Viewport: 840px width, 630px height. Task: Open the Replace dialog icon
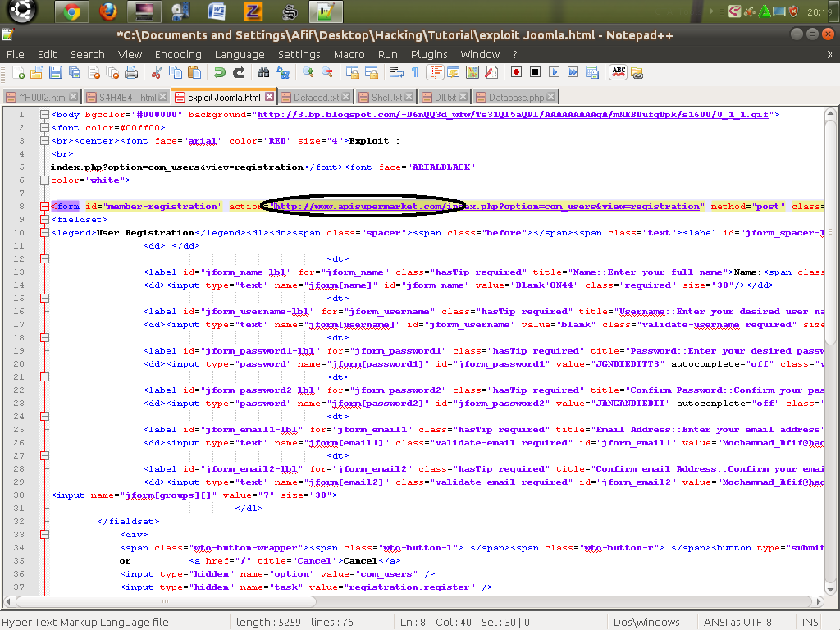[x=283, y=73]
